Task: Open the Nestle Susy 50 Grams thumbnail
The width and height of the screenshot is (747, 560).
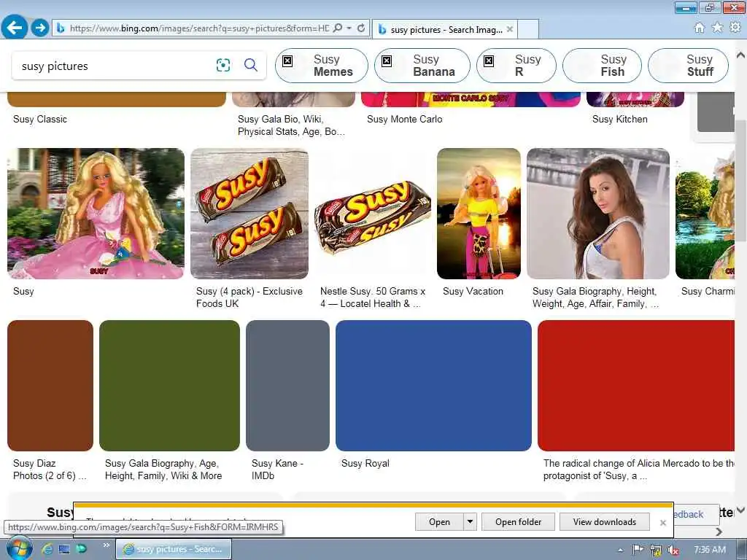Action: (x=373, y=214)
